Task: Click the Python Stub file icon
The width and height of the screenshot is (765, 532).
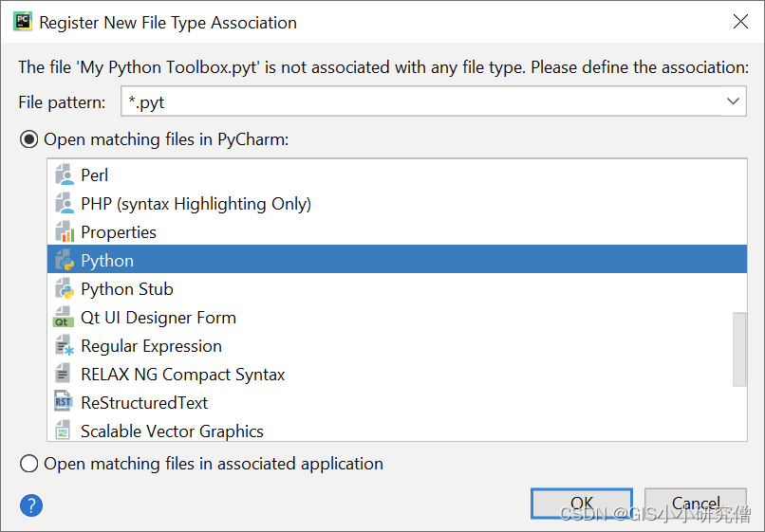Action: 64,289
